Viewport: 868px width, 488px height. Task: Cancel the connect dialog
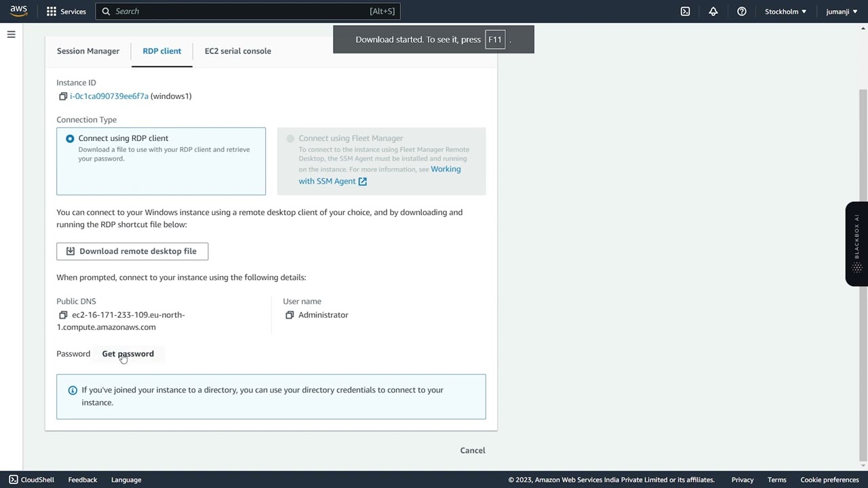tap(473, 451)
